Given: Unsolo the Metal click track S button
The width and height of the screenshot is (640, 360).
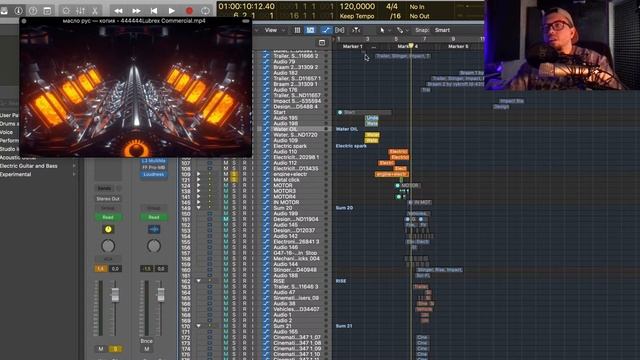Looking at the screenshot, I should pyautogui.click(x=234, y=180).
